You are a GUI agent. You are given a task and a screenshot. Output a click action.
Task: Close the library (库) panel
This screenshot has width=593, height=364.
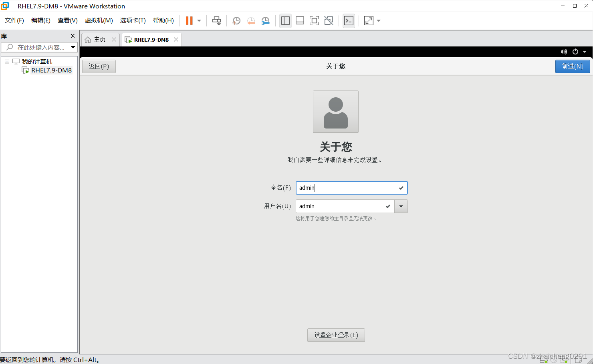coord(73,36)
